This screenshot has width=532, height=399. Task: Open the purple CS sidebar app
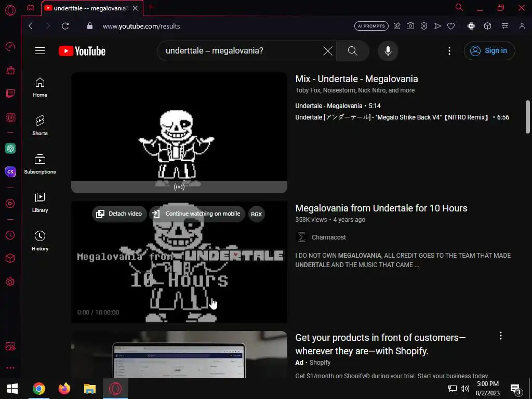[10, 171]
